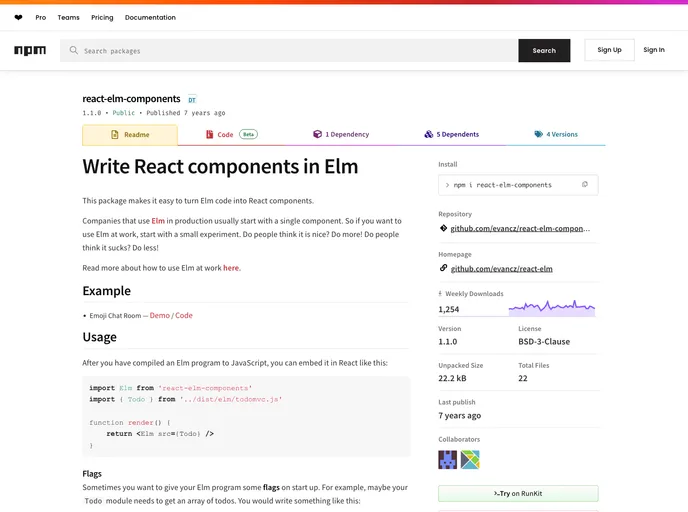
Task: Open the Documentation link
Action: pyautogui.click(x=150, y=18)
